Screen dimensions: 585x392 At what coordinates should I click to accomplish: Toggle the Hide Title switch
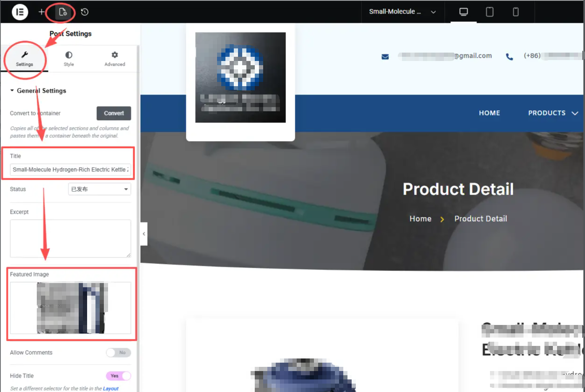(118, 376)
